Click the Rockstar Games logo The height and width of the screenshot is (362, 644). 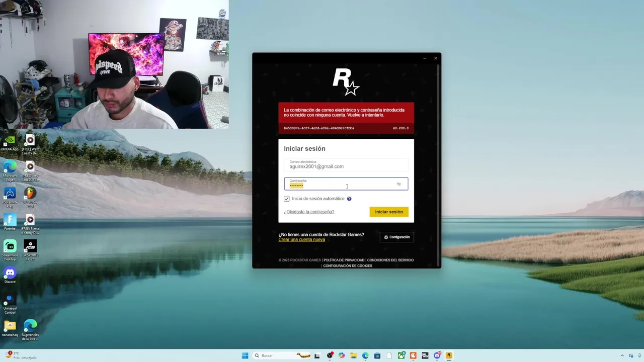point(346,82)
